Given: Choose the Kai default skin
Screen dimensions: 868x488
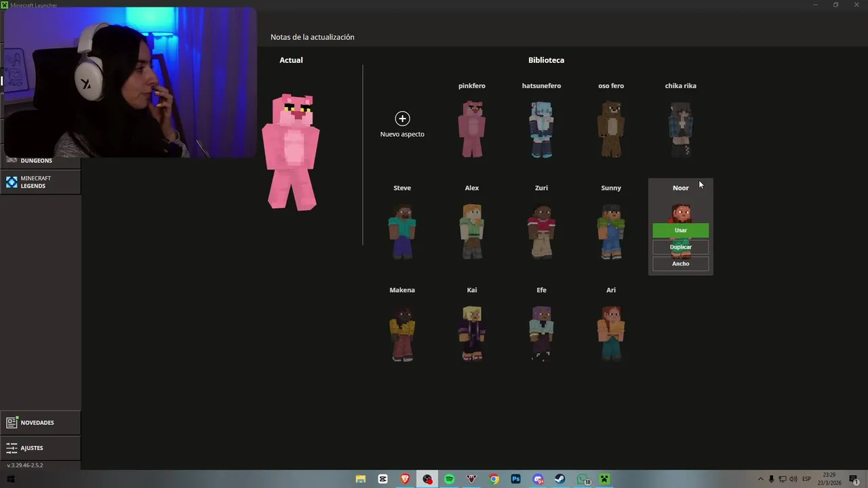Looking at the screenshot, I should [x=472, y=333].
